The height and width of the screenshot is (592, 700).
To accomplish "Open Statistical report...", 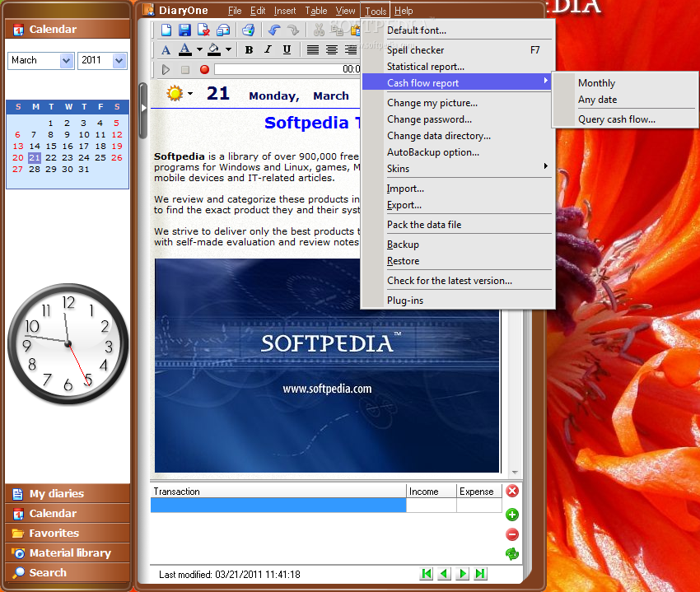I will [x=458, y=67].
